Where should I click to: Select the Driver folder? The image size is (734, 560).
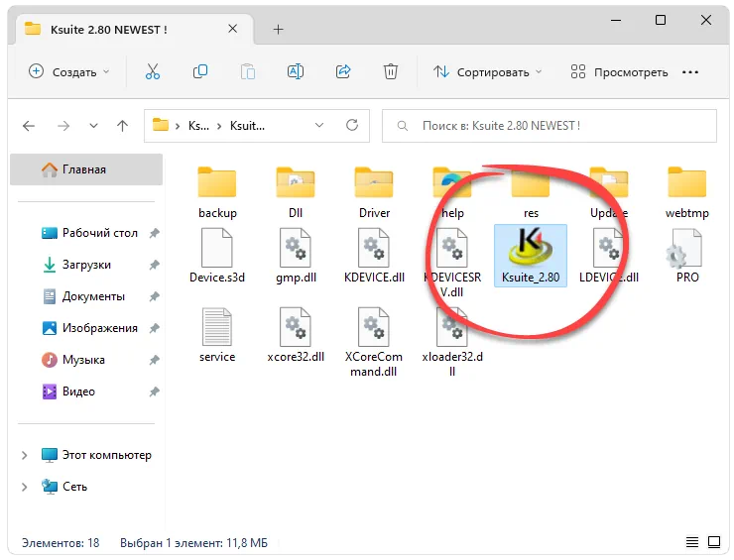click(374, 192)
